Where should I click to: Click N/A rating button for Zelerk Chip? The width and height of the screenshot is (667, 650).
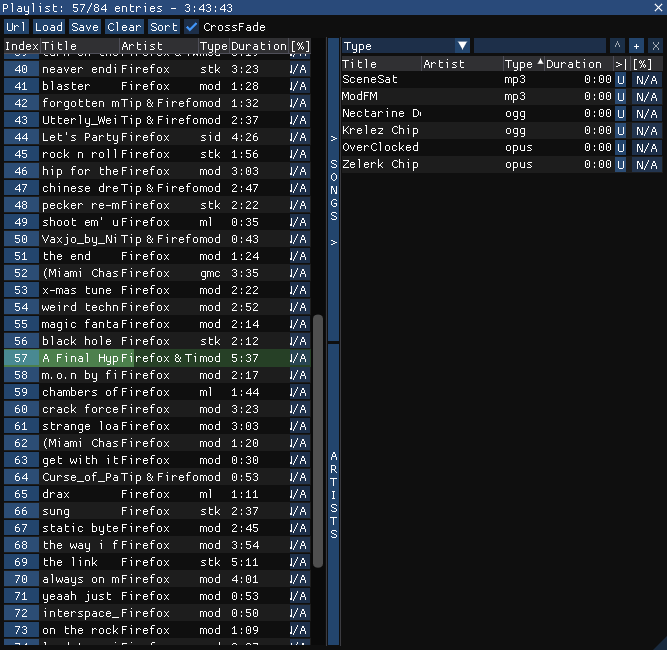point(647,165)
